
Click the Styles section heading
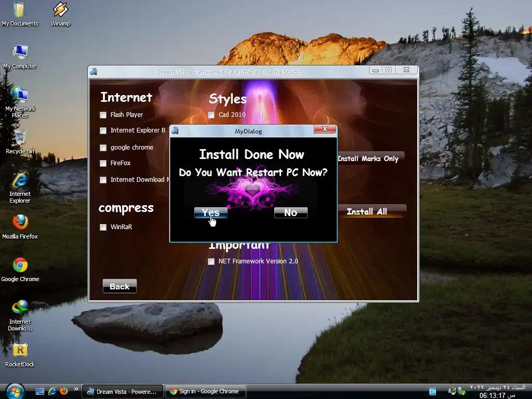click(x=228, y=99)
